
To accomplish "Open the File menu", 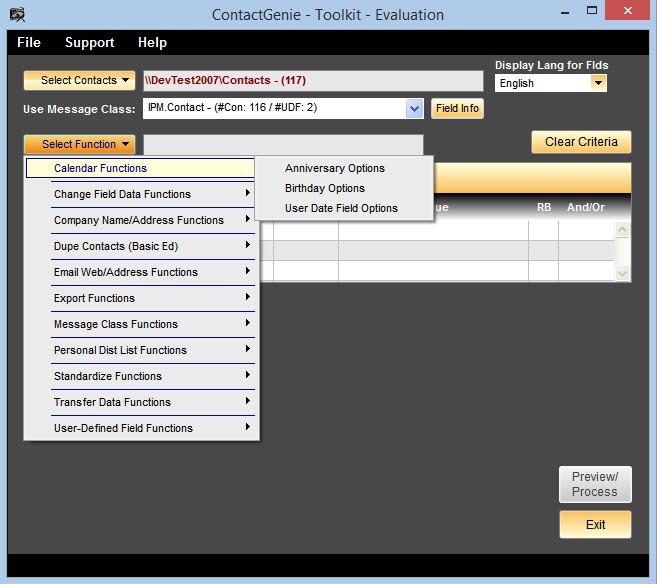I will tap(28, 42).
